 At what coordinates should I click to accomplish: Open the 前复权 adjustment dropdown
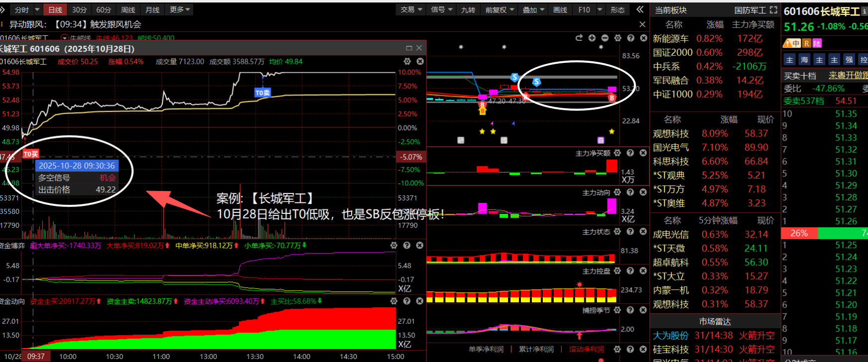(x=499, y=9)
